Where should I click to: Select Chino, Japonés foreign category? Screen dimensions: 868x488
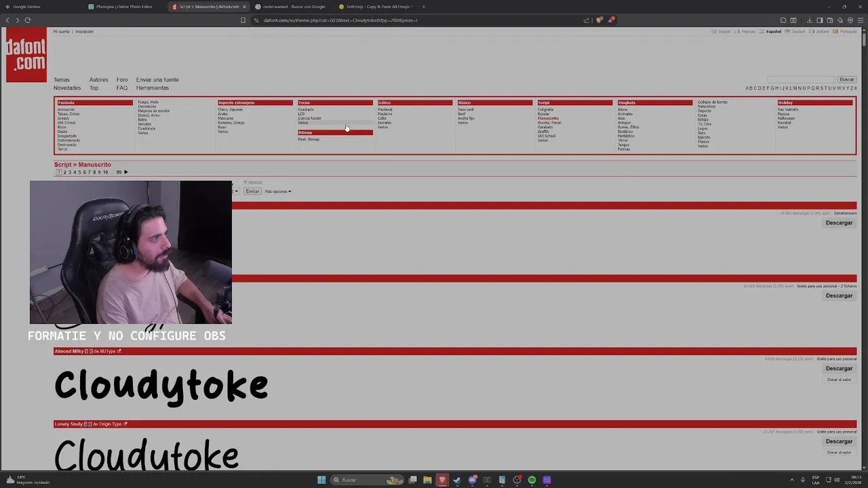click(x=230, y=110)
